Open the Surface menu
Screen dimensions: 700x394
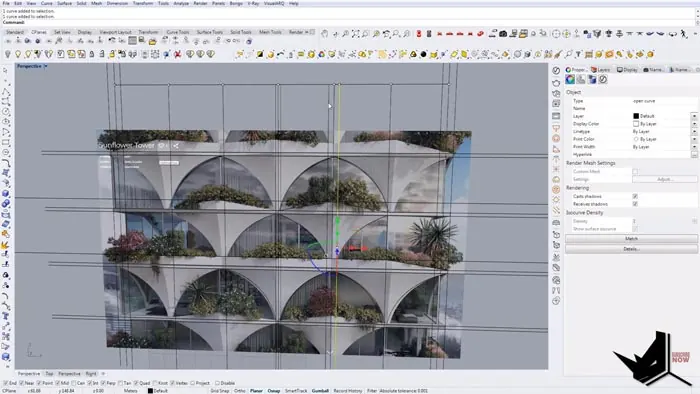coord(64,3)
